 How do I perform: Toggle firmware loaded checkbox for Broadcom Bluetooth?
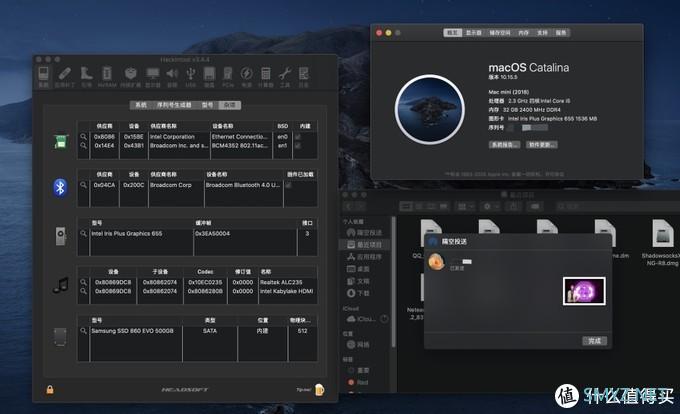coord(288,185)
